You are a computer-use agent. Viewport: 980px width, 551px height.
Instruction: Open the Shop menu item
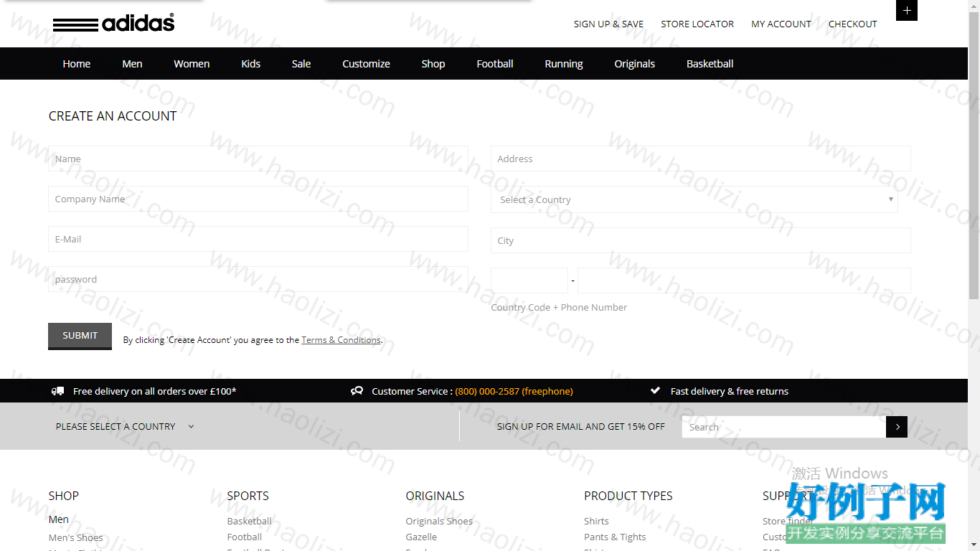[433, 64]
